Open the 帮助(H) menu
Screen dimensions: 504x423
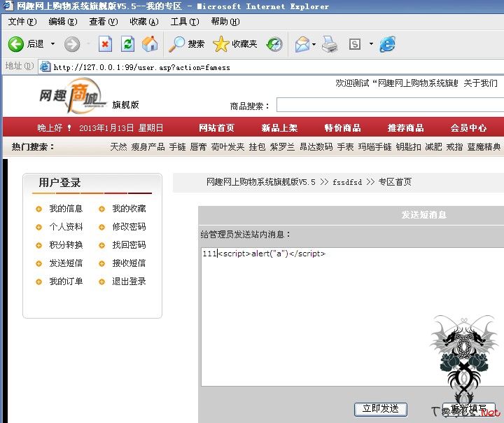tap(225, 22)
